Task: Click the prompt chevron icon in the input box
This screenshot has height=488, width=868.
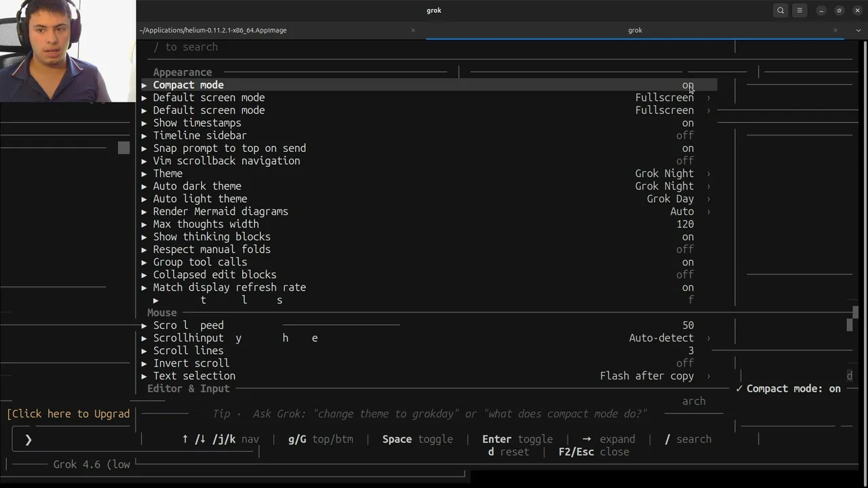Action: [28, 440]
